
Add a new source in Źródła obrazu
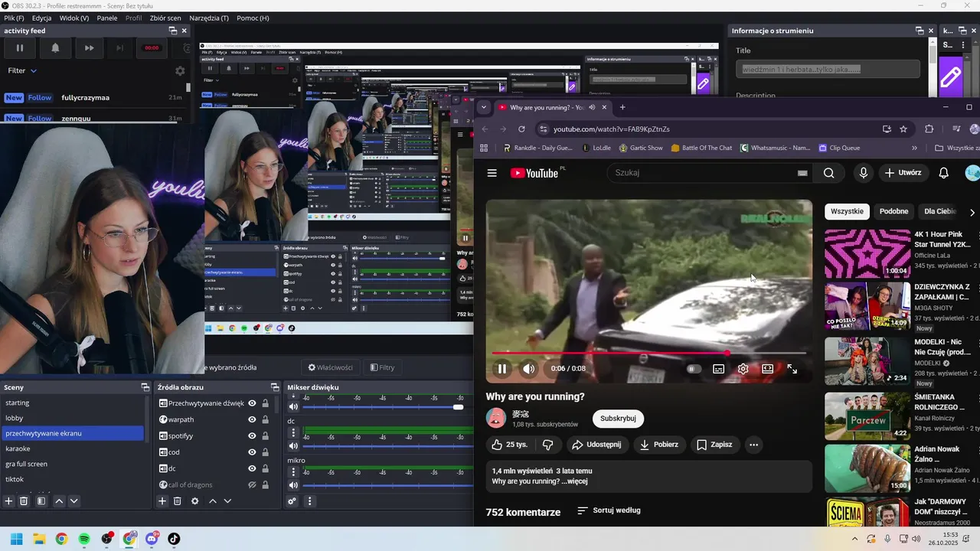click(162, 501)
